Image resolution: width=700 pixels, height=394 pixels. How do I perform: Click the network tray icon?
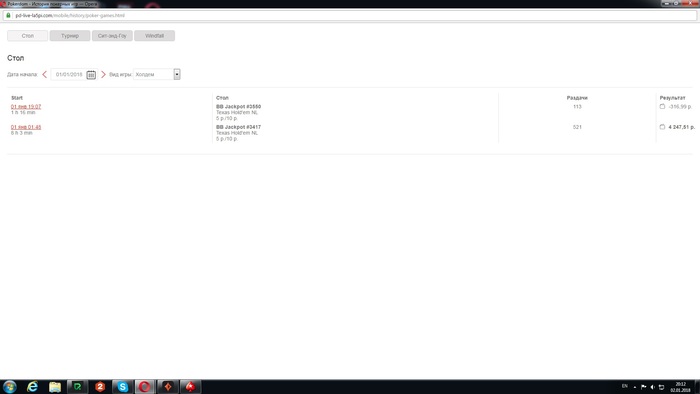[661, 387]
